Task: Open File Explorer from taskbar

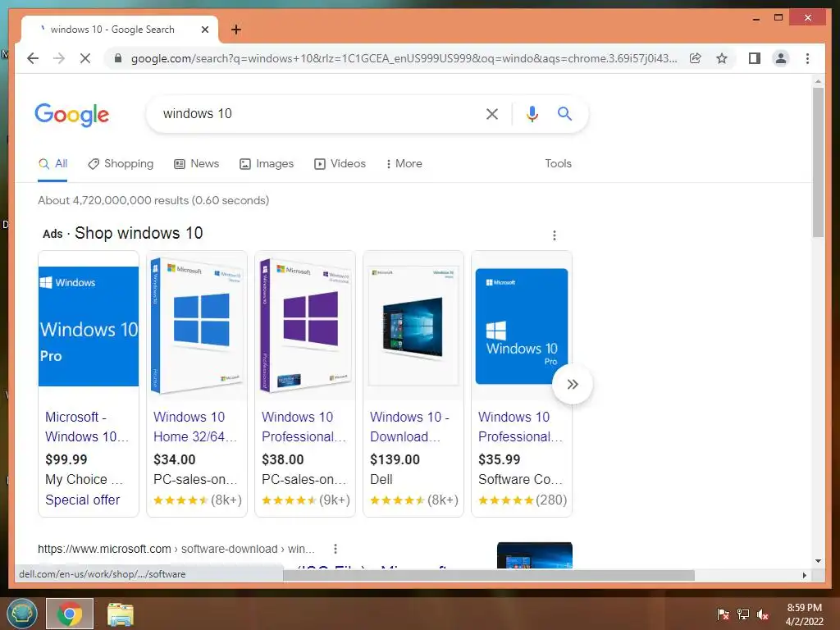Action: (x=121, y=614)
